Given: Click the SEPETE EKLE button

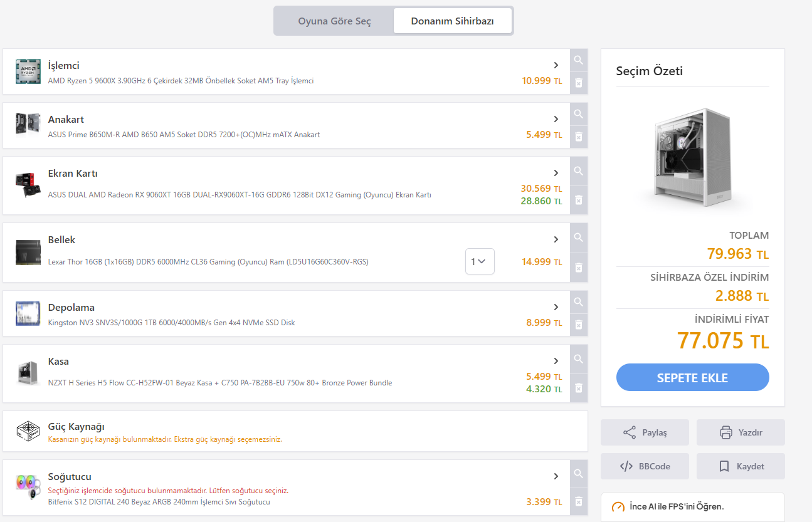Looking at the screenshot, I should tap(693, 377).
